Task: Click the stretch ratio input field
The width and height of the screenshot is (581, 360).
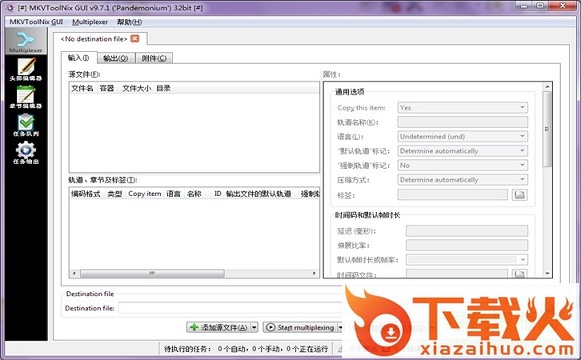Action: [x=467, y=245]
